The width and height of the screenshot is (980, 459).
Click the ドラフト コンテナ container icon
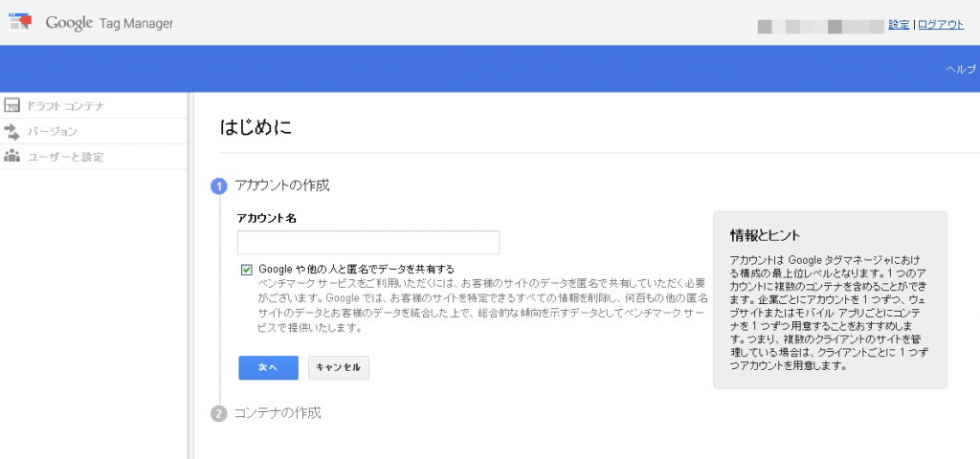pyautogui.click(x=11, y=105)
